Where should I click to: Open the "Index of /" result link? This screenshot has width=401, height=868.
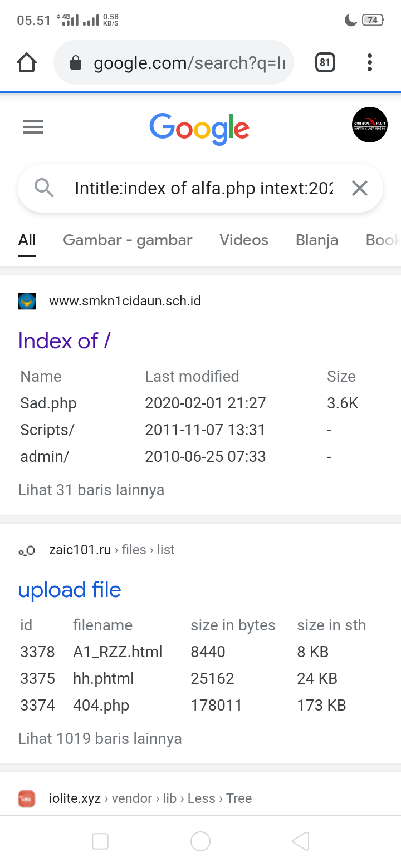(x=65, y=341)
